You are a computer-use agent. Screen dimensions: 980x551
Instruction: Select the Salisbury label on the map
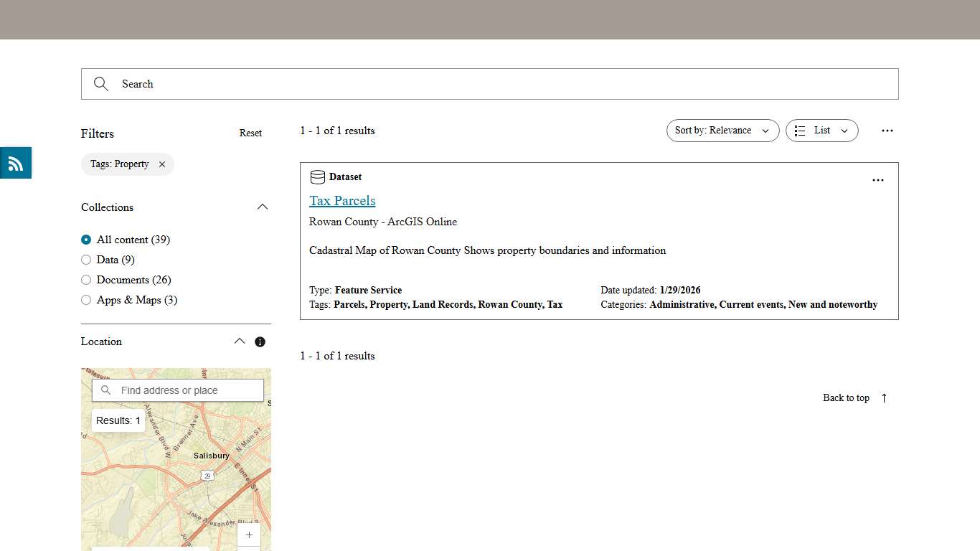point(211,455)
